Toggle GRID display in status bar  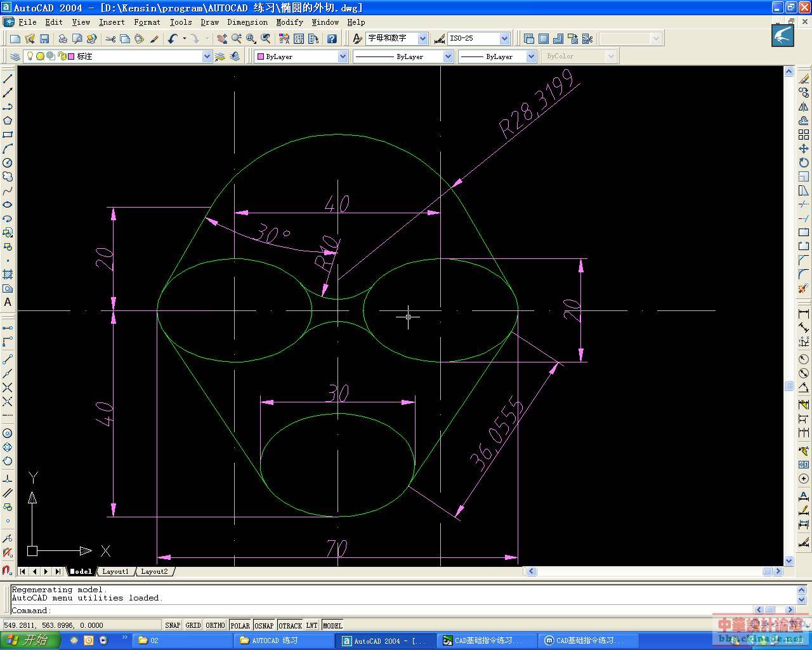(x=193, y=625)
